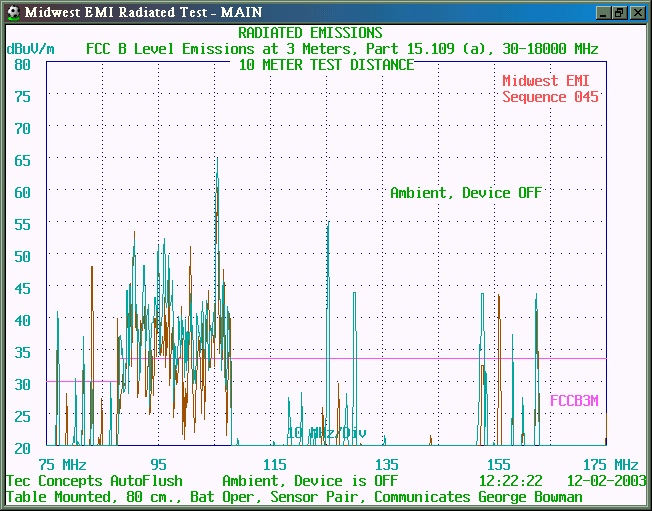Minimize the Midwest EMI Radiated Test window

click(x=602, y=12)
